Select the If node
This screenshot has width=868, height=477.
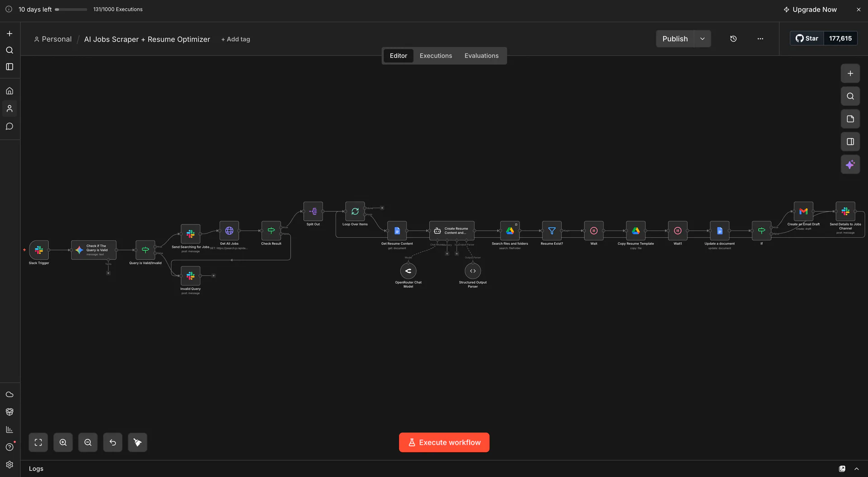762,231
